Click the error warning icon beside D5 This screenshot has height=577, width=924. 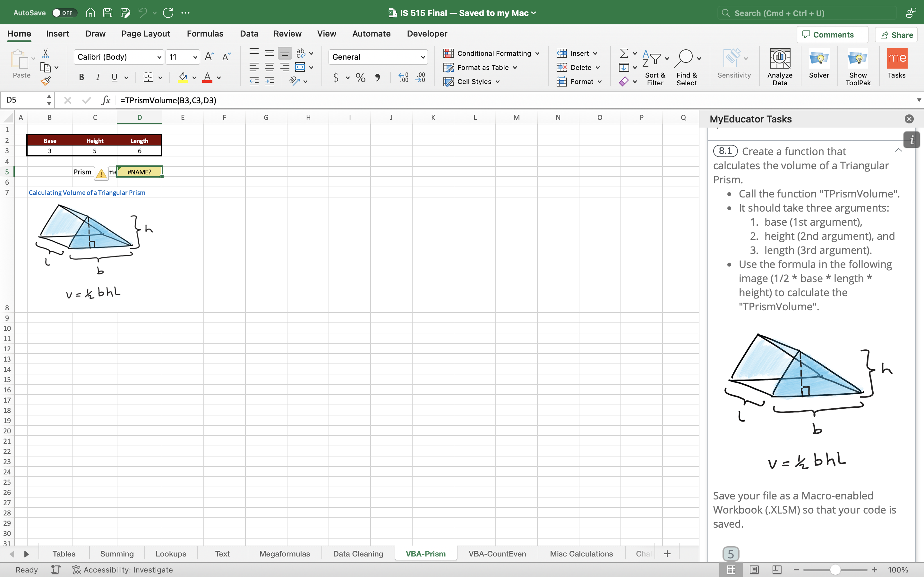101,174
